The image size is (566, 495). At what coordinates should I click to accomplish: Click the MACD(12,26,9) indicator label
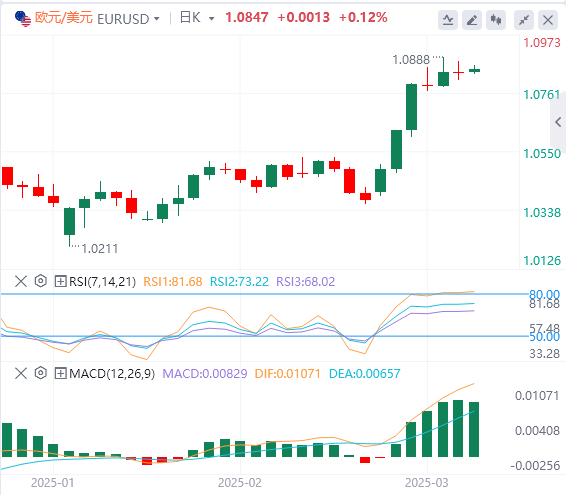pyautogui.click(x=112, y=373)
